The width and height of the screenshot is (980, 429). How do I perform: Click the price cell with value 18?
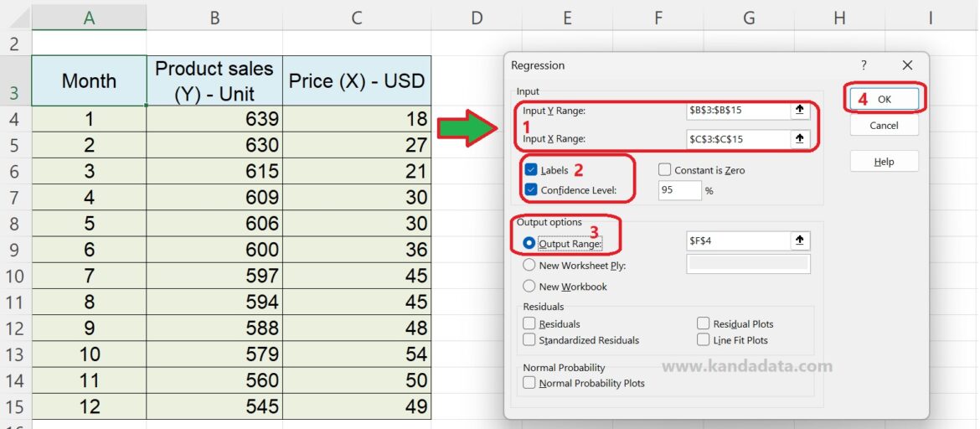[x=356, y=119]
